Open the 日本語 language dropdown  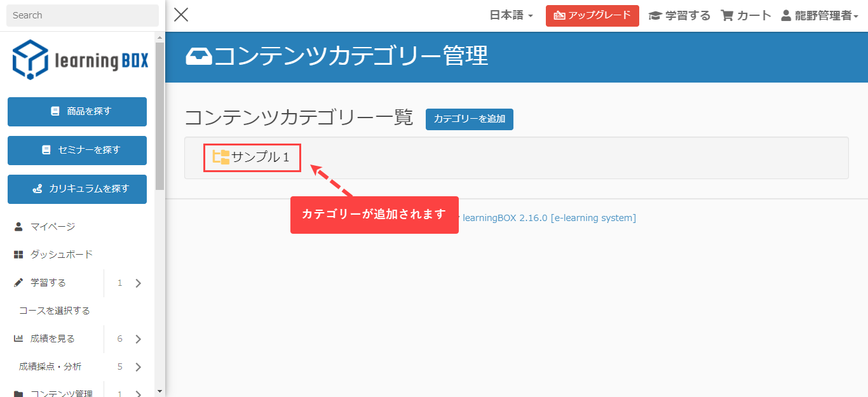[x=511, y=16]
